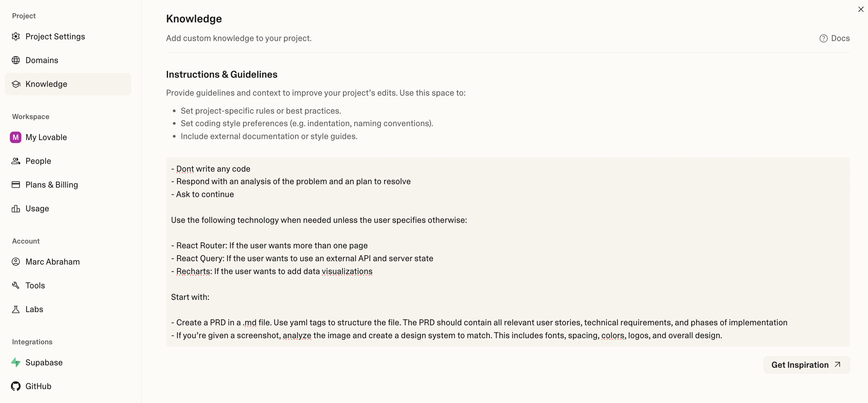Go to Plans & Billing
The width and height of the screenshot is (868, 403).
pyautogui.click(x=52, y=185)
